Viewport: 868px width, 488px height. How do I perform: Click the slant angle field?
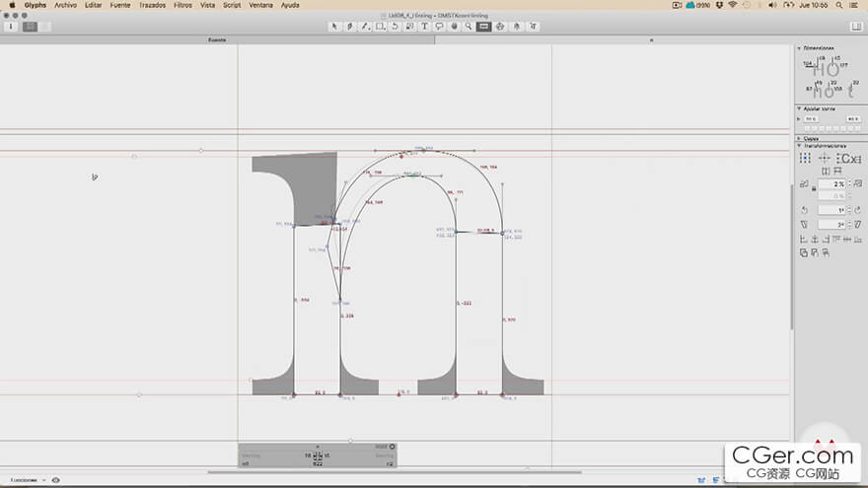pos(832,225)
